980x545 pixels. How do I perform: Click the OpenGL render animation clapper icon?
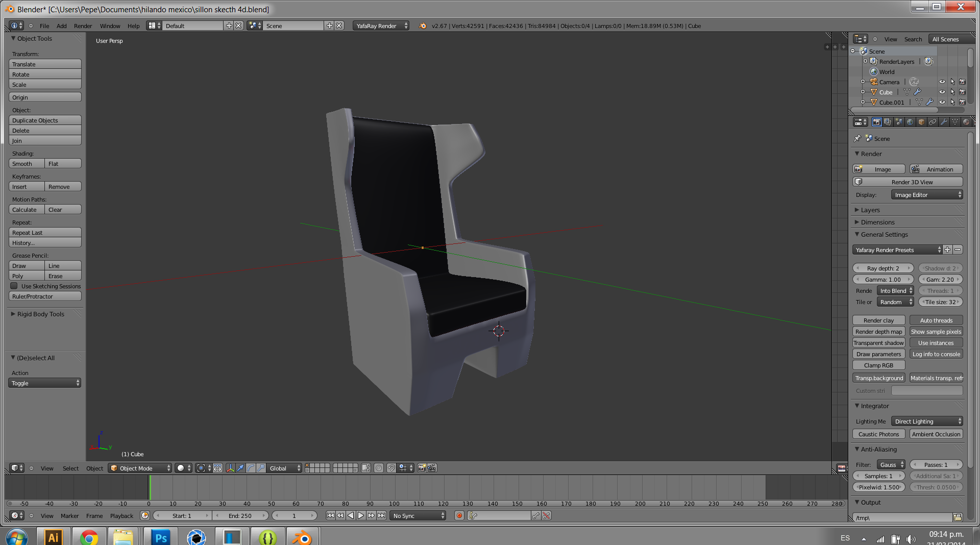pyautogui.click(x=432, y=468)
